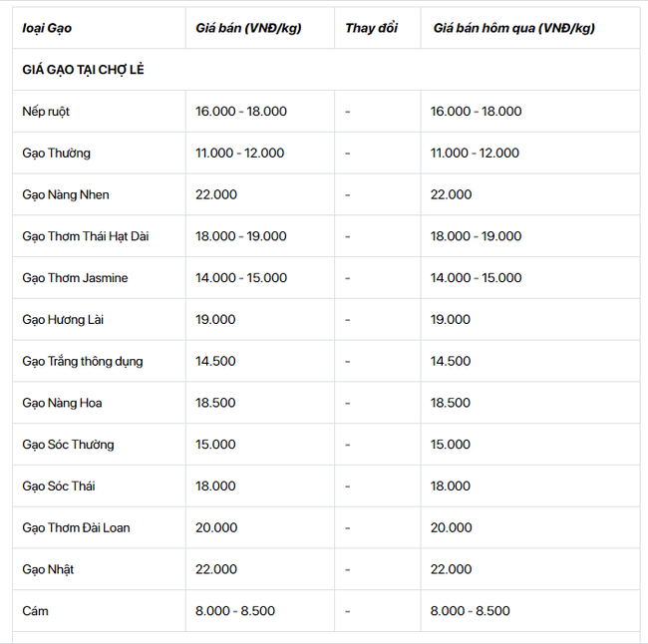Click 'Gạo Trắng thông dụng' cell
The width and height of the screenshot is (648, 644).
83,361
